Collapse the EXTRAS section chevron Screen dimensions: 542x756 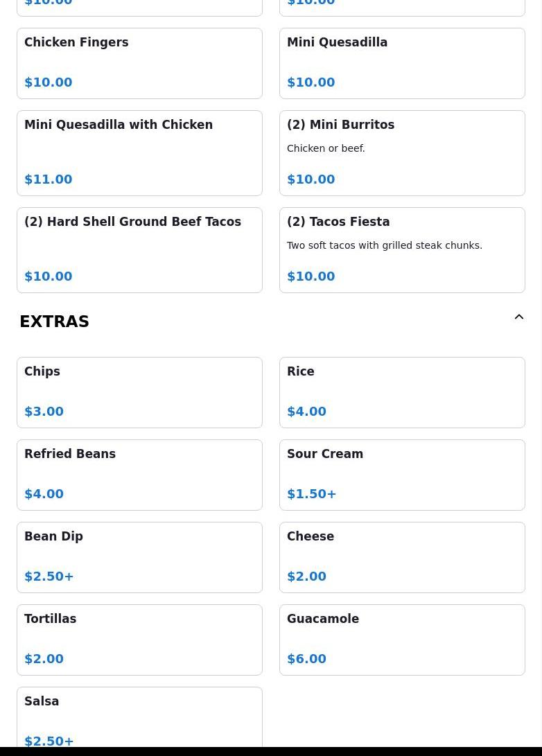tap(518, 317)
